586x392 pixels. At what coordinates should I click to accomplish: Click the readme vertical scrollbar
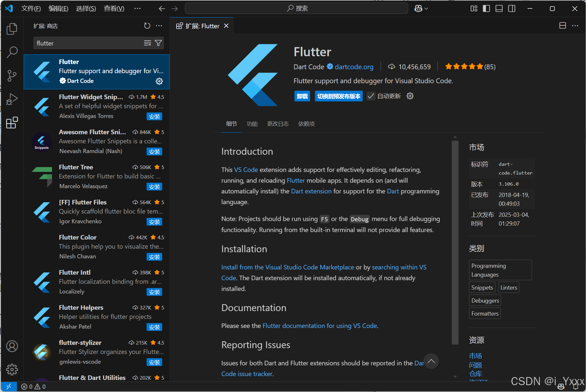(455, 242)
